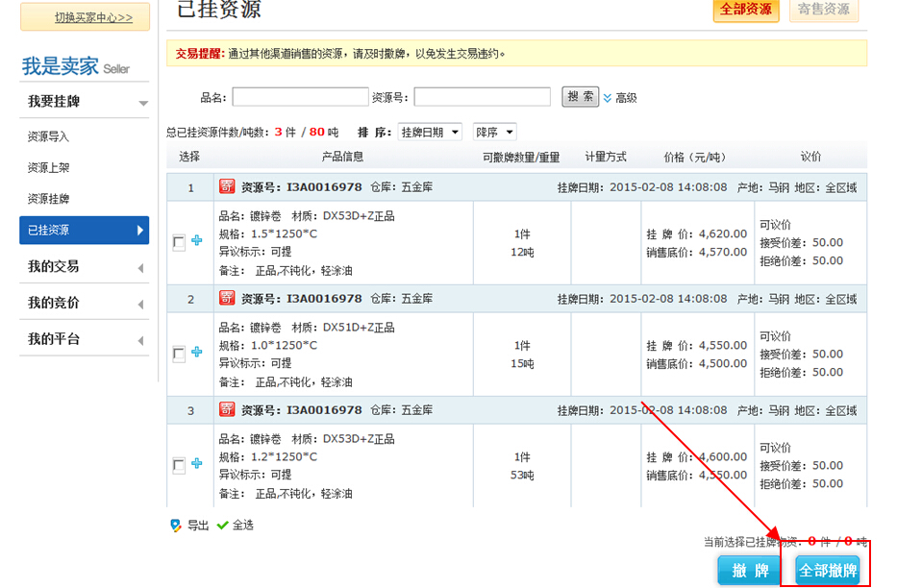Screen dimensions: 897x588
Task: Click the red resource icon in row 2 header
Action: pos(227,299)
